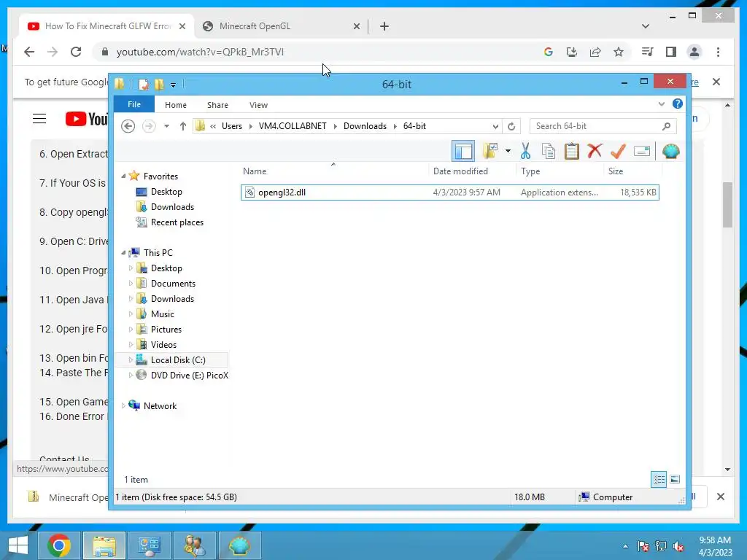Viewport: 747px width, 560px height.
Task: Expand the Network tree node
Action: (123, 405)
